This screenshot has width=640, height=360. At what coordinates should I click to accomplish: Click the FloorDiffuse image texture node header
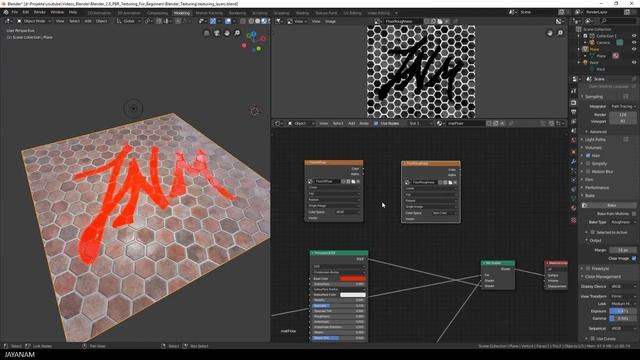pyautogui.click(x=334, y=163)
